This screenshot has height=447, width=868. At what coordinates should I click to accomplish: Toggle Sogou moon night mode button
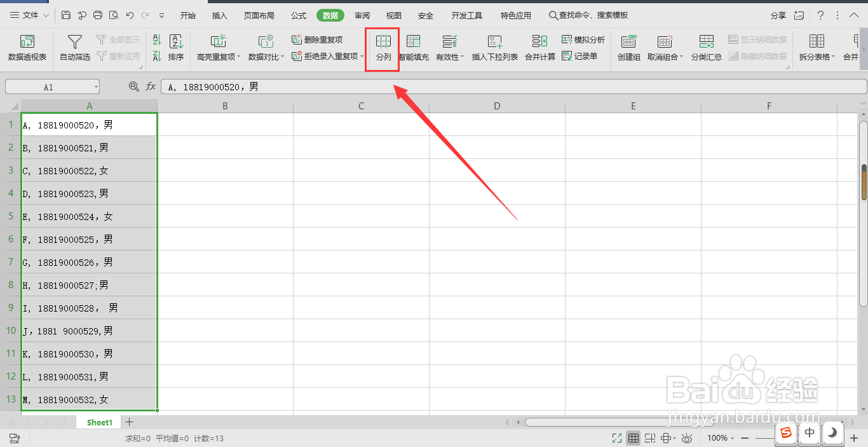tap(832, 433)
